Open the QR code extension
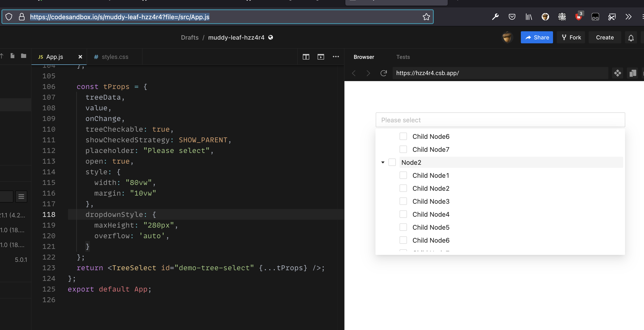The width and height of the screenshot is (644, 330). 562,16
